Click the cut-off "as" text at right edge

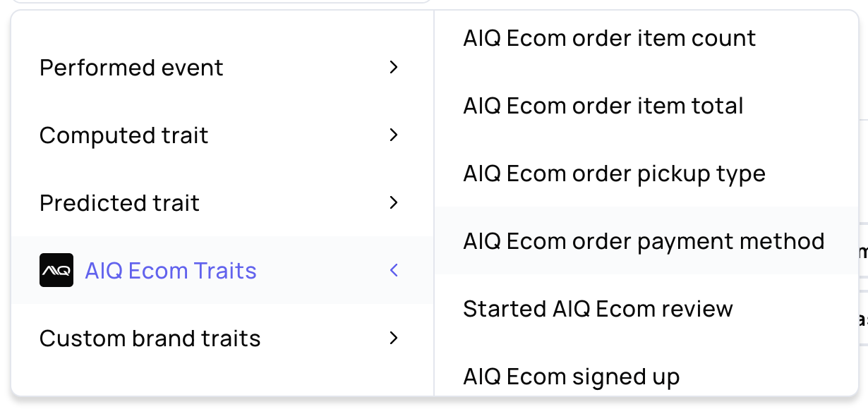click(x=862, y=319)
